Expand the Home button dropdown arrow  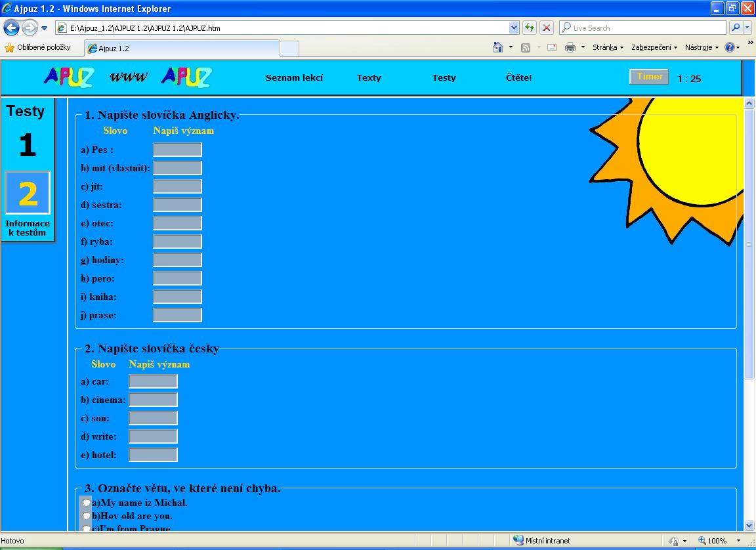(x=511, y=47)
